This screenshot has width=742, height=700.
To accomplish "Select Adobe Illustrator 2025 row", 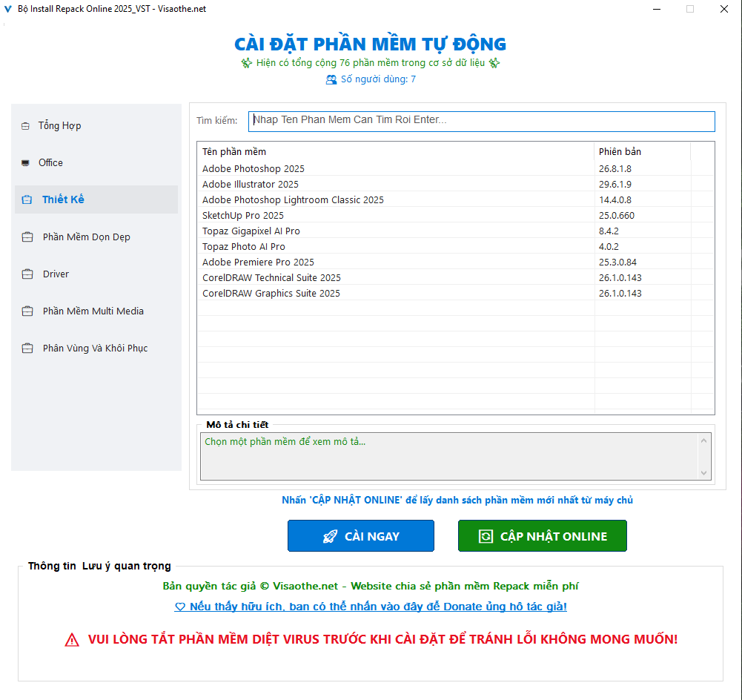I will click(455, 184).
